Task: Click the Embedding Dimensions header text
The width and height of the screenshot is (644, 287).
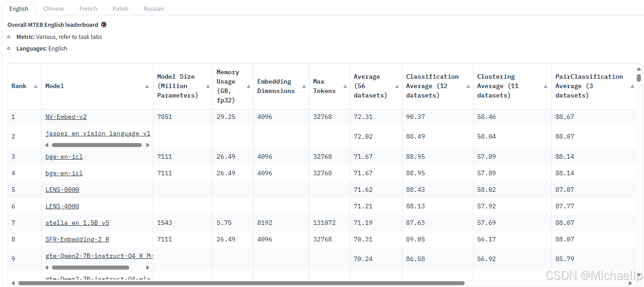Action: click(276, 86)
